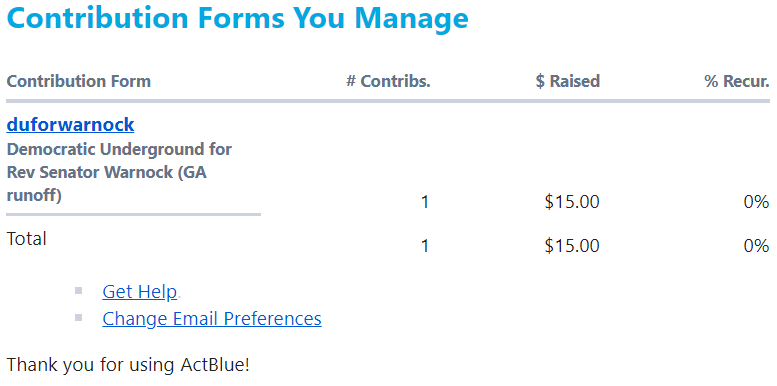The height and width of the screenshot is (386, 777).
Task: Click the divider line below the runoff description
Action: pos(133,215)
